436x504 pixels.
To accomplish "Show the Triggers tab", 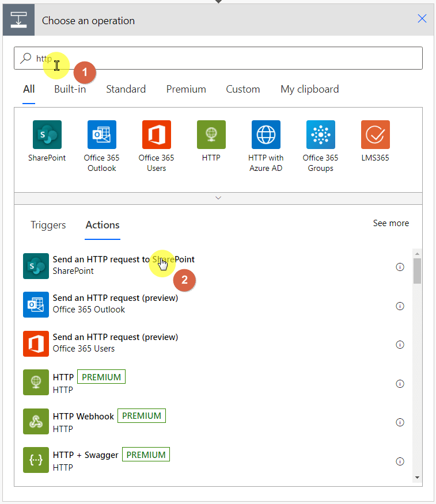I will 48,225.
